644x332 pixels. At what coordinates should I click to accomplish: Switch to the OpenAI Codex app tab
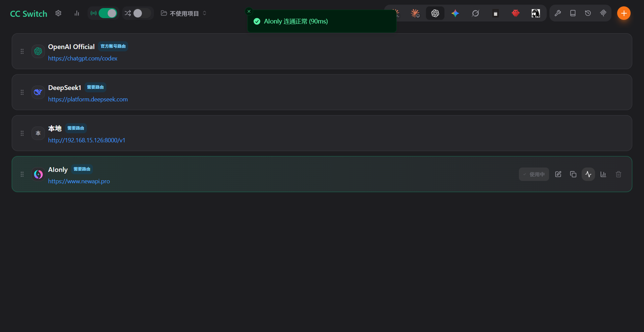[435, 13]
